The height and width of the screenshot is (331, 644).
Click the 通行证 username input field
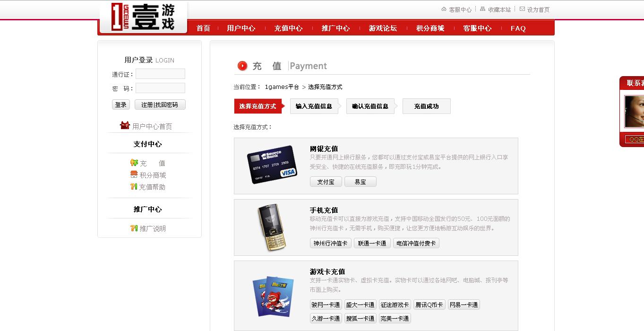click(160, 74)
